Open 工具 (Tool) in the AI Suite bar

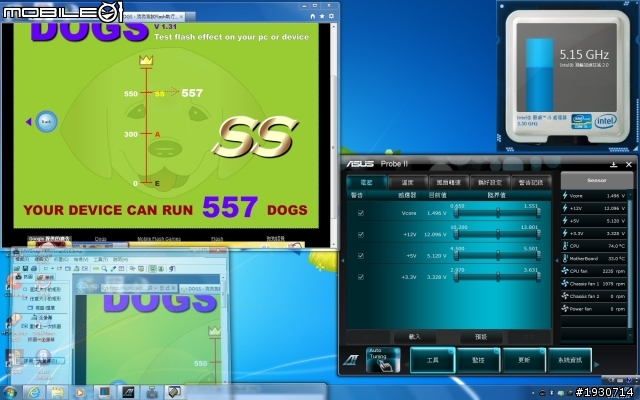click(x=432, y=360)
